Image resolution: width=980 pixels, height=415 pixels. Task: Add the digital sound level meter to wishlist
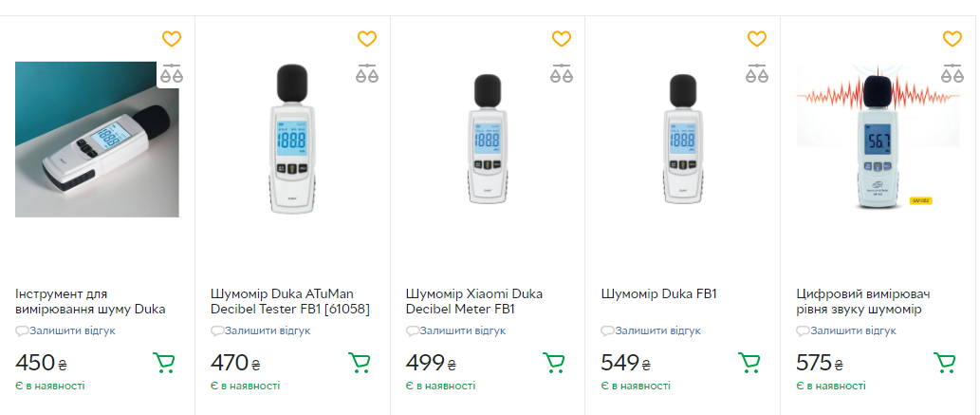(952, 39)
